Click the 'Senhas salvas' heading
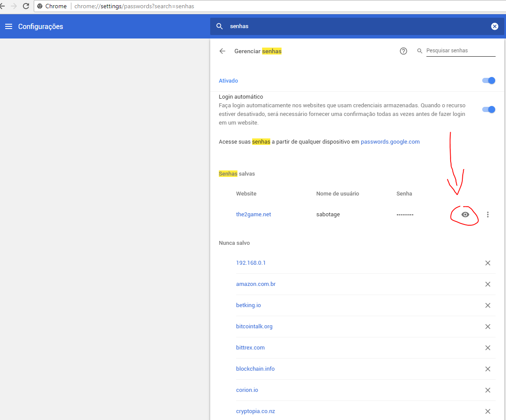Screen dimensions: 506x420 point(237,174)
